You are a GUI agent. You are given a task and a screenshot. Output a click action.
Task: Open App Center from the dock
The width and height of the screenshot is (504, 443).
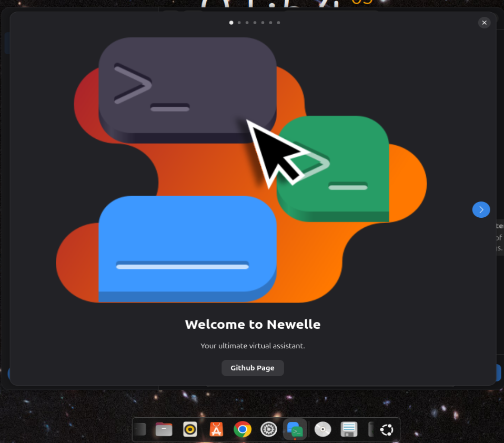coord(216,429)
